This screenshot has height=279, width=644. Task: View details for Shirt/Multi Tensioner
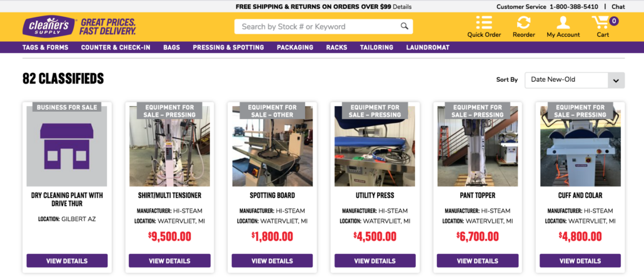tap(169, 260)
